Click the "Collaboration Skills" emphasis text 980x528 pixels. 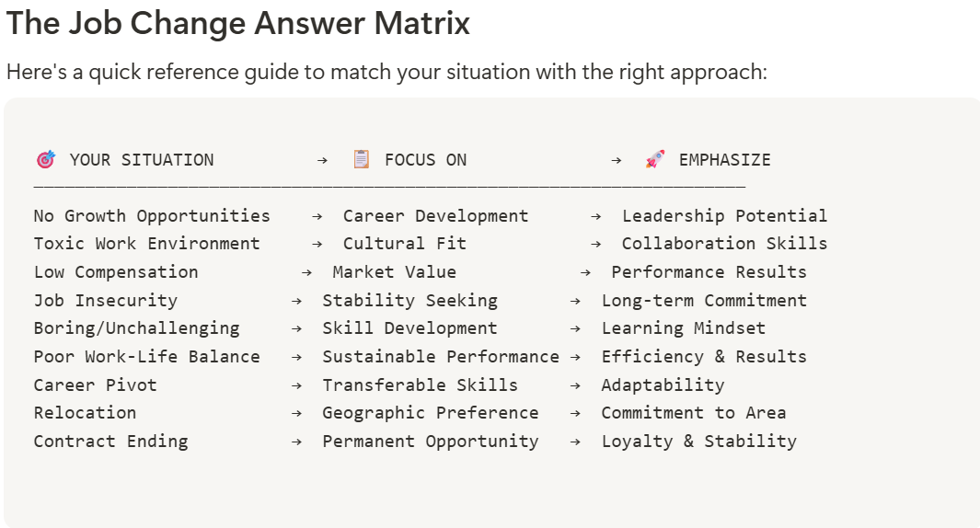(724, 244)
